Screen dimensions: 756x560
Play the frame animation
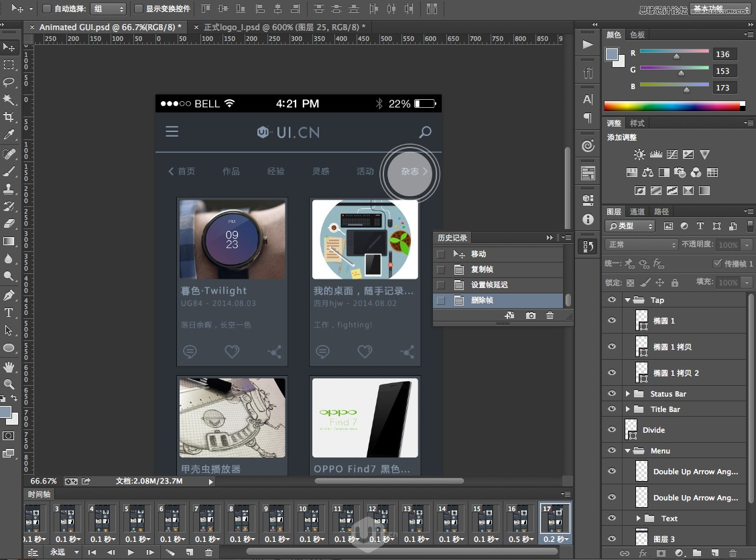130,551
